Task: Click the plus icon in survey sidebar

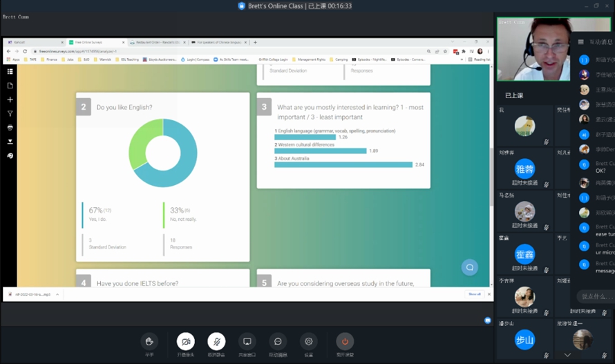Action: point(10,100)
